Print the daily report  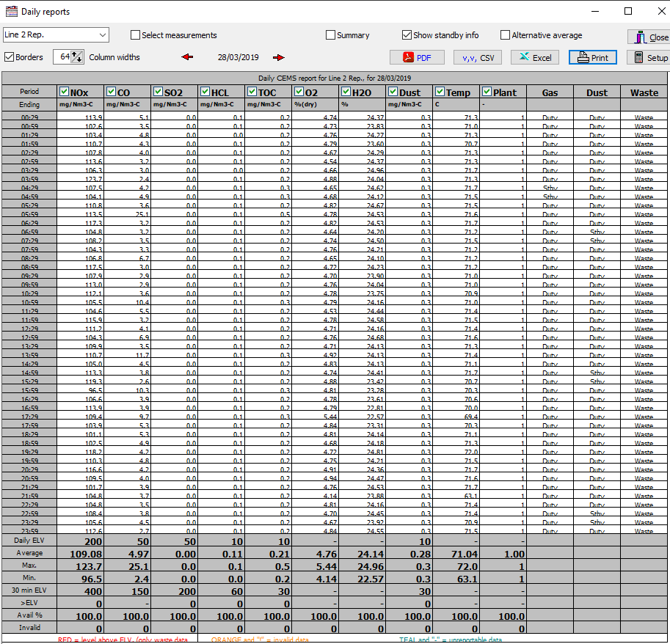tap(593, 58)
